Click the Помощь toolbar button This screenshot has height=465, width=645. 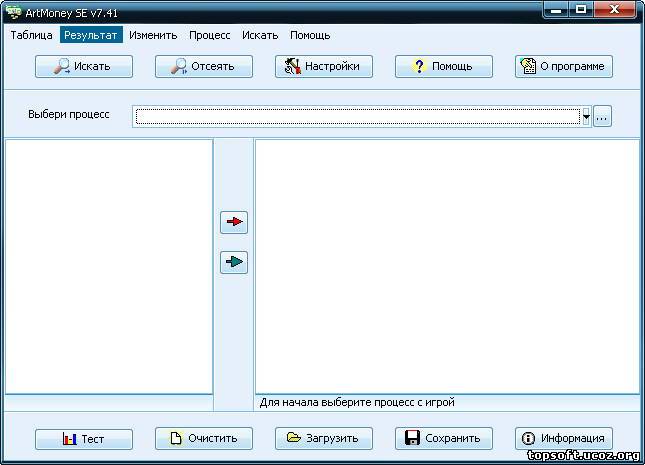click(x=444, y=67)
